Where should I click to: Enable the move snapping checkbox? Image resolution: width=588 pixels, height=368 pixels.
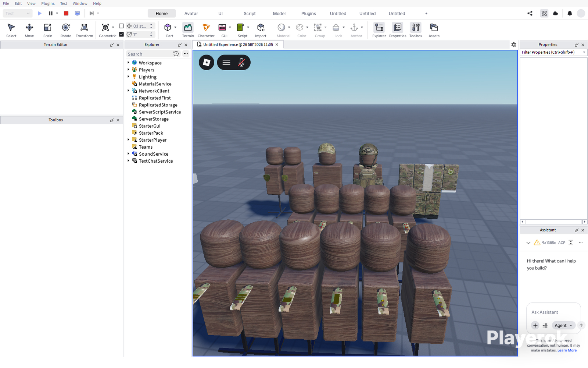coord(122,26)
